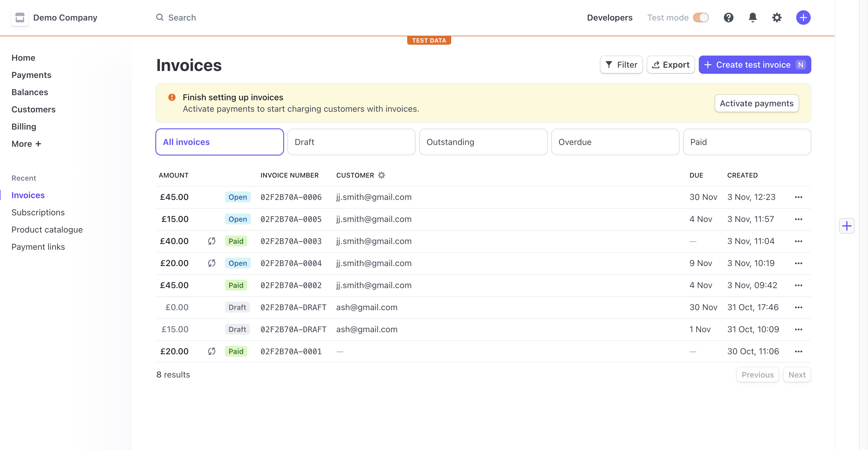Click Create test invoice button
This screenshot has height=450, width=868.
tap(754, 65)
